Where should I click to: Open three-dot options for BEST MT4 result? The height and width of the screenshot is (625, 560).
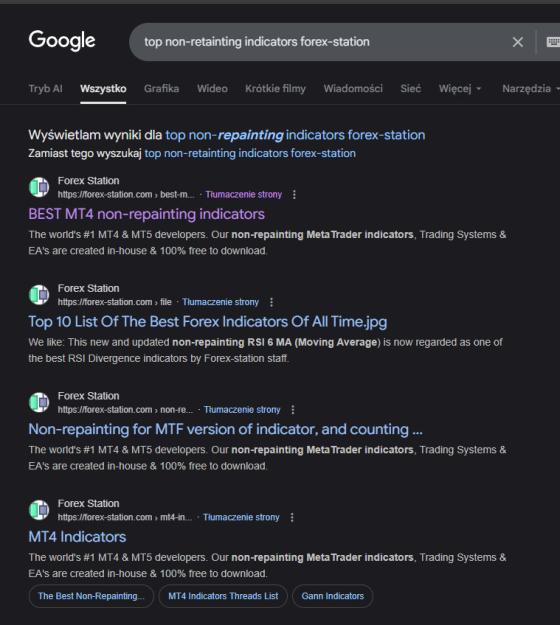(294, 195)
